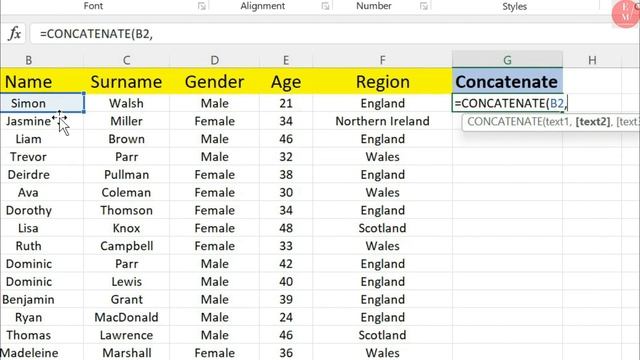Screen dimensions: 640x360
Task: Select the cell containing Brown
Action: tap(127, 139)
